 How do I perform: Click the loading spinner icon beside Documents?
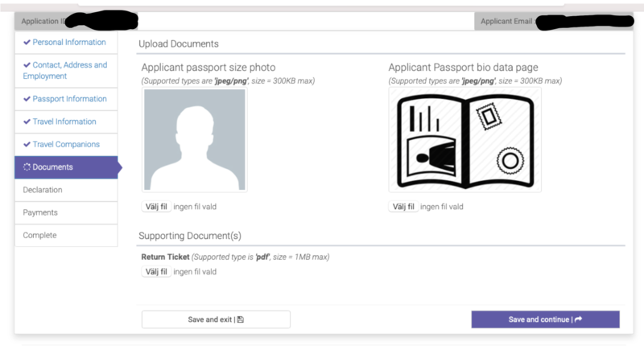(27, 167)
